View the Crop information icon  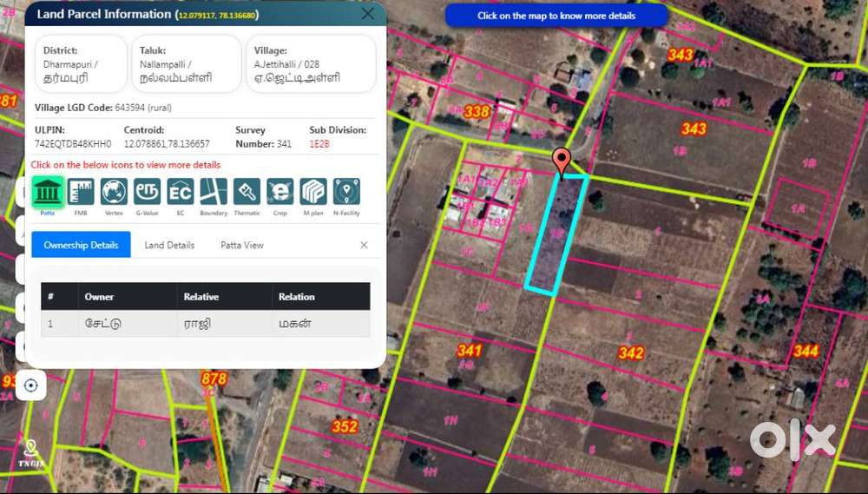(279, 192)
